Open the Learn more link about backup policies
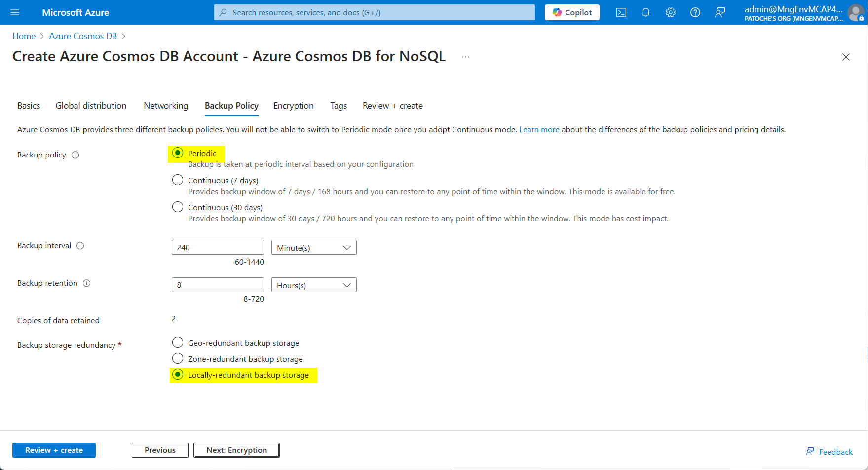 point(539,129)
